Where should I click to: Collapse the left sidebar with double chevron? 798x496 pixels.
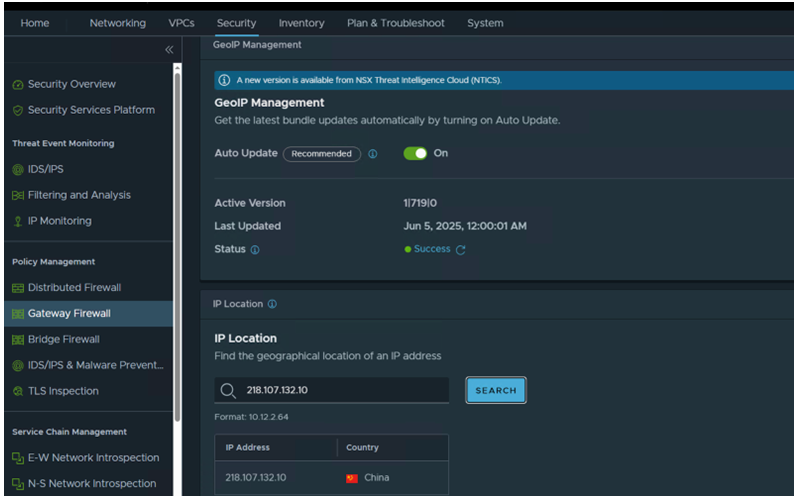pyautogui.click(x=169, y=49)
